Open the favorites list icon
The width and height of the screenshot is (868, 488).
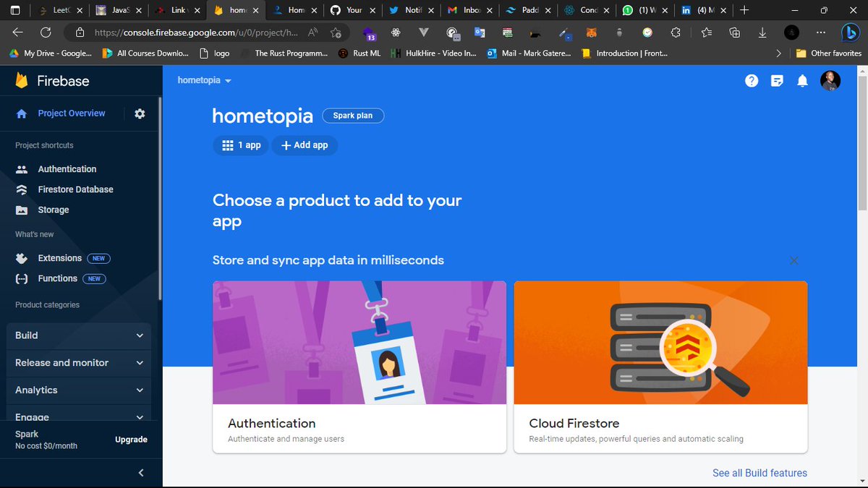(x=707, y=33)
